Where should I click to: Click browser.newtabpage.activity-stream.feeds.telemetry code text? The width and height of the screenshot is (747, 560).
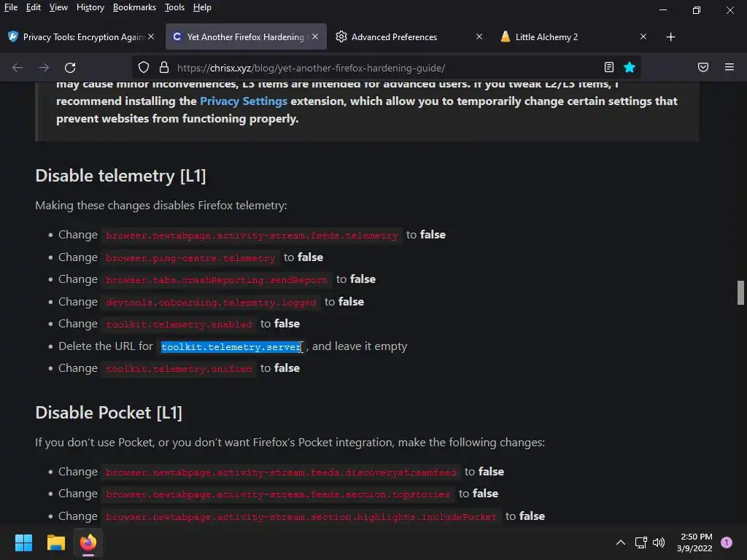coord(252,236)
